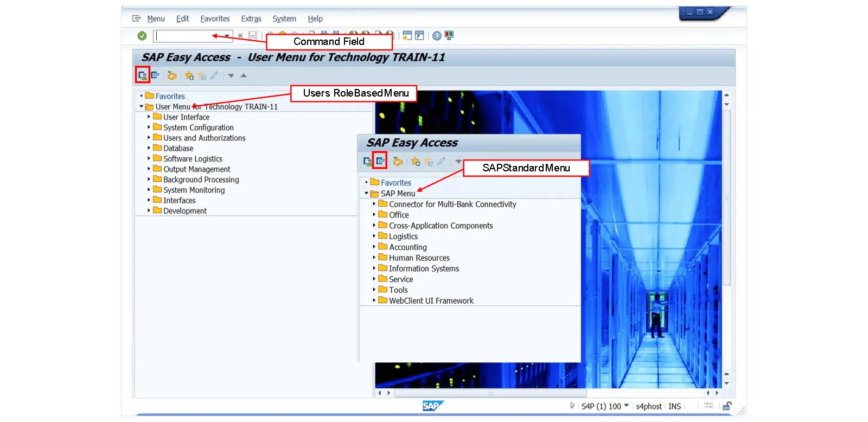This screenshot has width=868, height=422.
Task: Click SAP Business Workplace icon in main toolbar
Action: click(x=172, y=75)
